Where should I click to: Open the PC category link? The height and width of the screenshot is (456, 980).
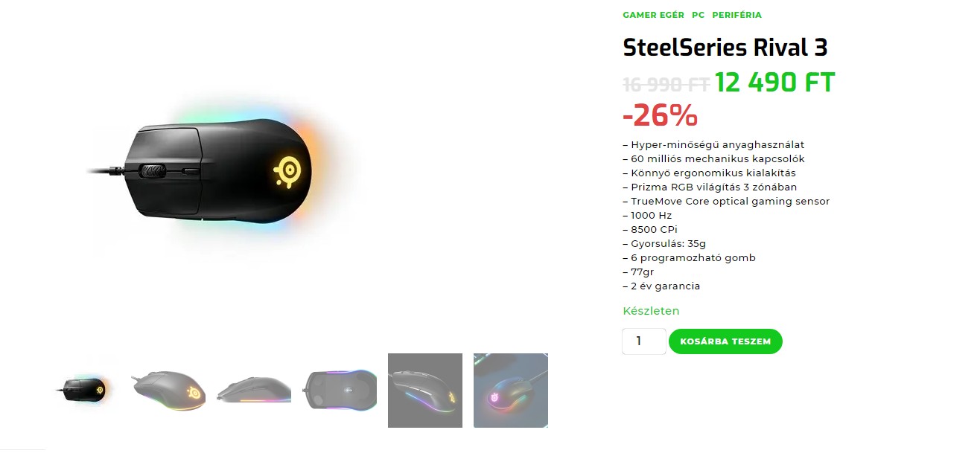[x=698, y=15]
